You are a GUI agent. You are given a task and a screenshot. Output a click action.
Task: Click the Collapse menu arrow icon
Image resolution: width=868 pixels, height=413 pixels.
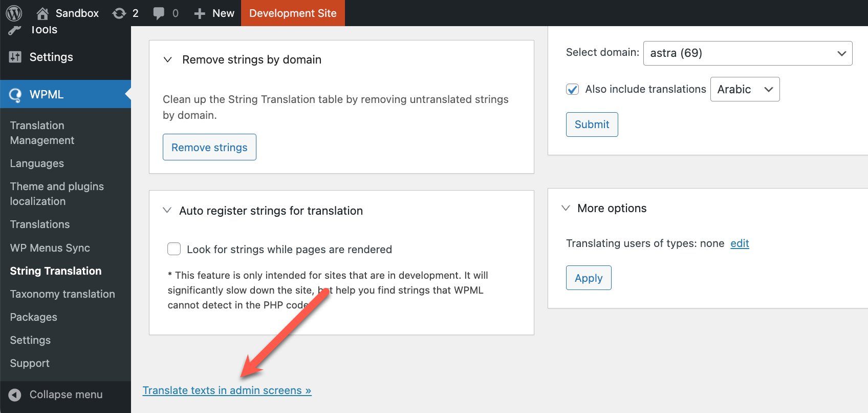(15, 395)
